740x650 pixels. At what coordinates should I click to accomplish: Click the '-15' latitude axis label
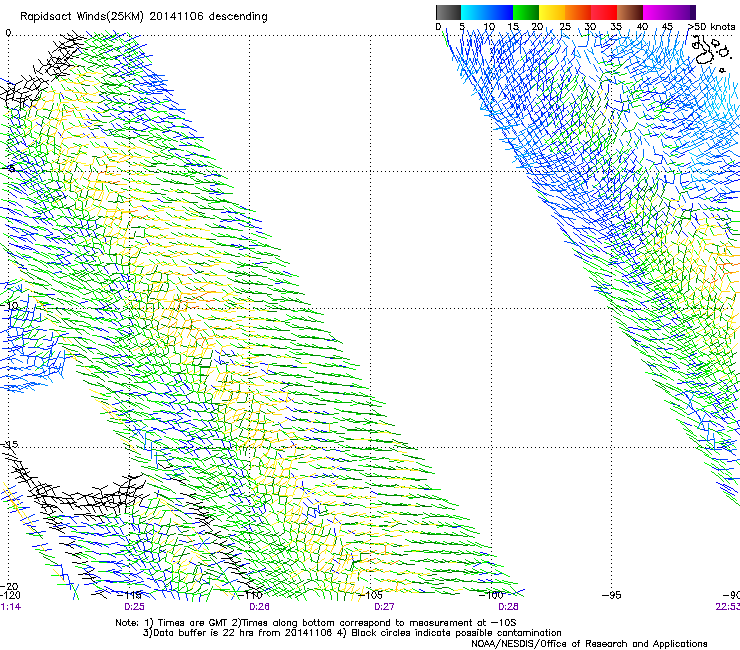[x=9, y=445]
